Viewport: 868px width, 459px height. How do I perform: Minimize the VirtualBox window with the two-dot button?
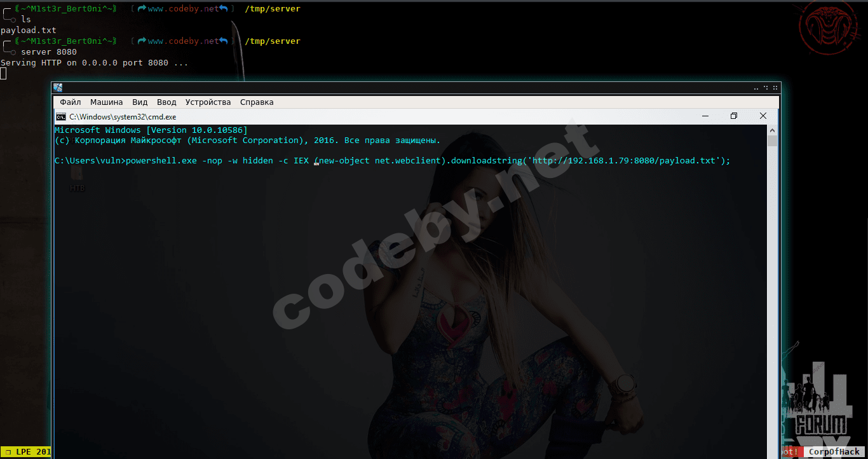[756, 88]
